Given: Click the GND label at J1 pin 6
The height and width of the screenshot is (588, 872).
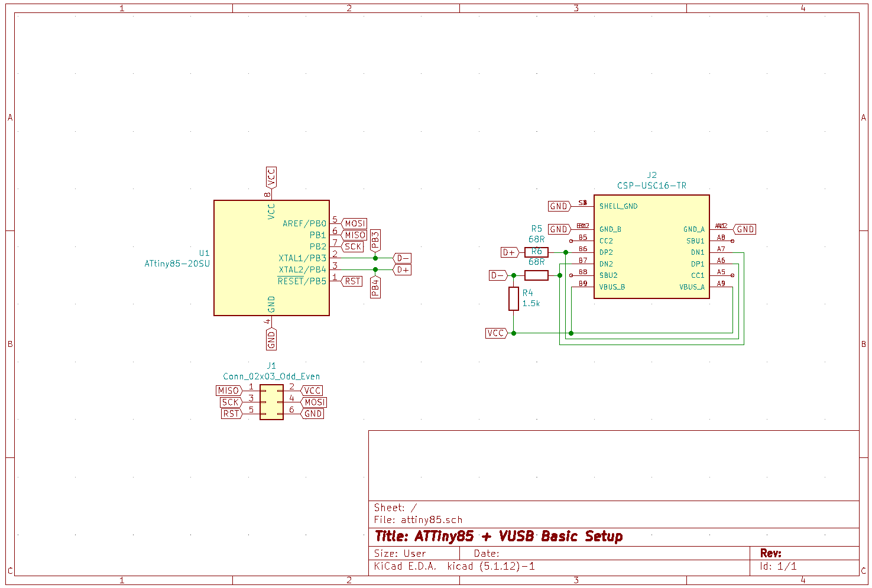Looking at the screenshot, I should click(312, 414).
